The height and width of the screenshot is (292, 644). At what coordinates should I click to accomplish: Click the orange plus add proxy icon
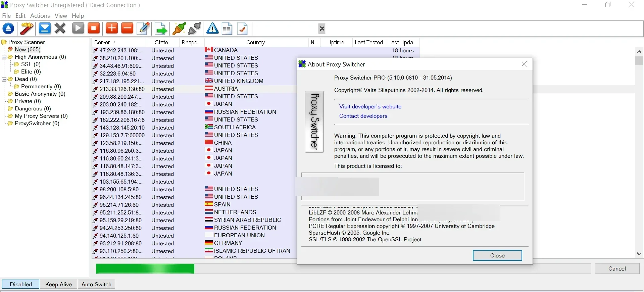(x=112, y=29)
